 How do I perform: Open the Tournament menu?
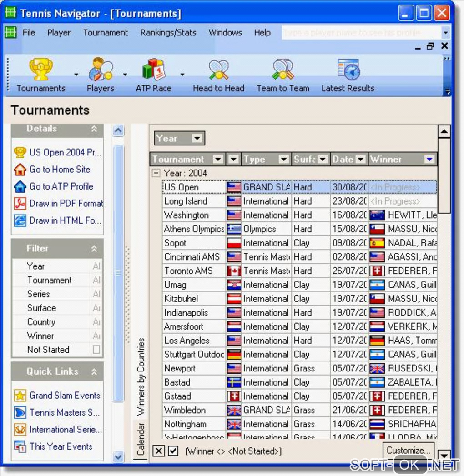pos(106,32)
